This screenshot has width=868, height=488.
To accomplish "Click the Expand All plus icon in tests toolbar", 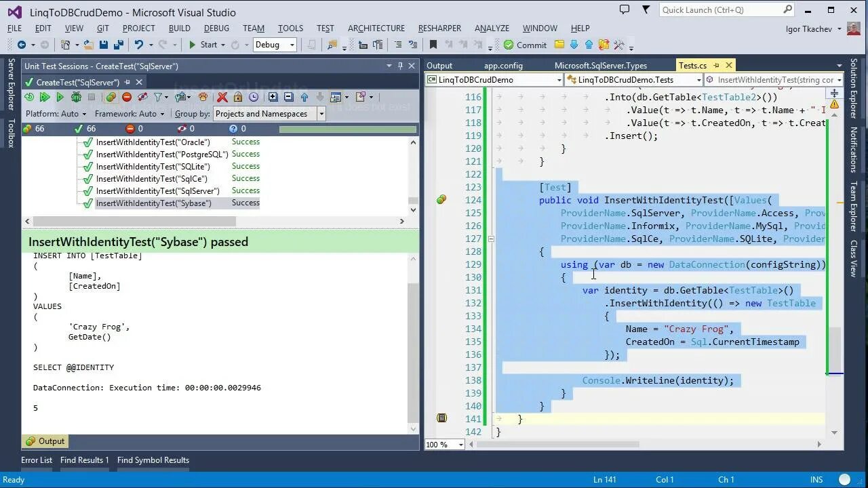I will click(x=273, y=97).
